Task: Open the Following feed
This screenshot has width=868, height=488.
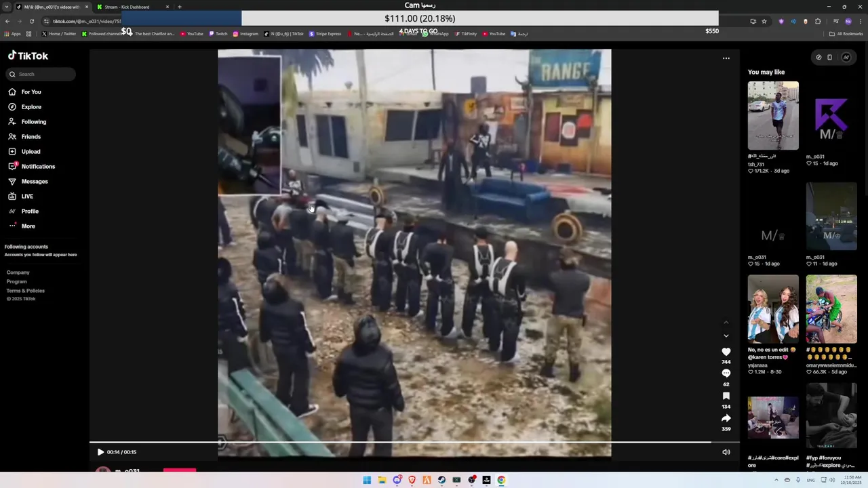Action: pos(27,121)
